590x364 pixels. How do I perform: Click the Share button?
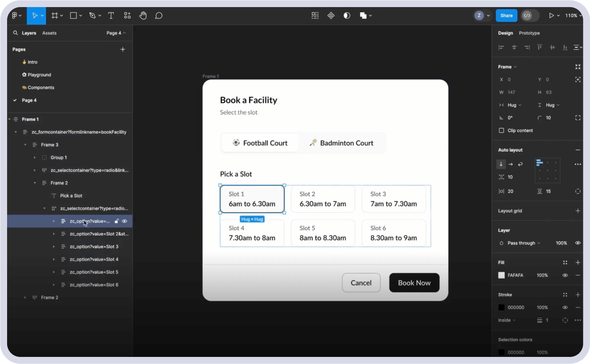pyautogui.click(x=506, y=15)
